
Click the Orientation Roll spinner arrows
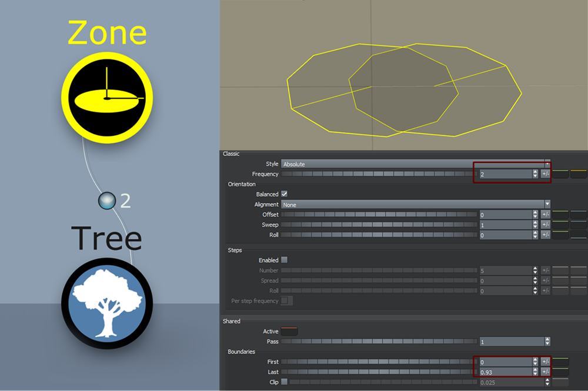[x=535, y=235]
